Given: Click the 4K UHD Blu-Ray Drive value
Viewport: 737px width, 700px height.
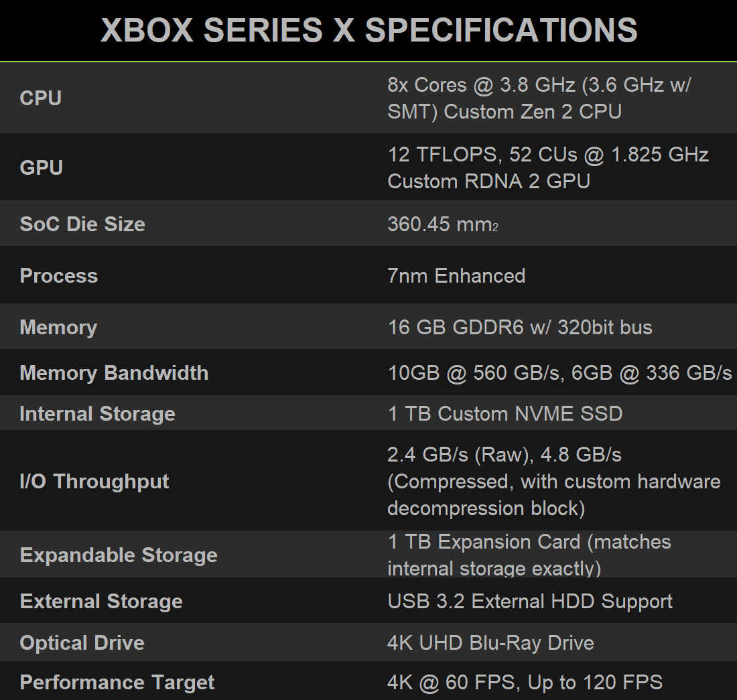Looking at the screenshot, I should 490,643.
